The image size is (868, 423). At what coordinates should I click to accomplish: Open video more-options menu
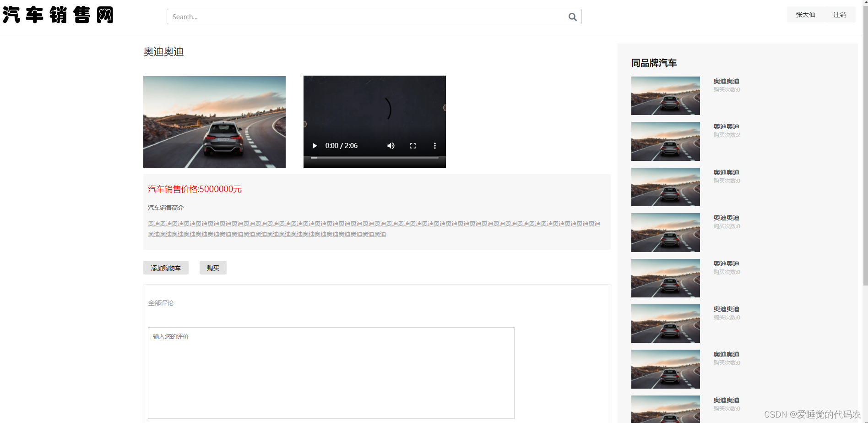[434, 146]
